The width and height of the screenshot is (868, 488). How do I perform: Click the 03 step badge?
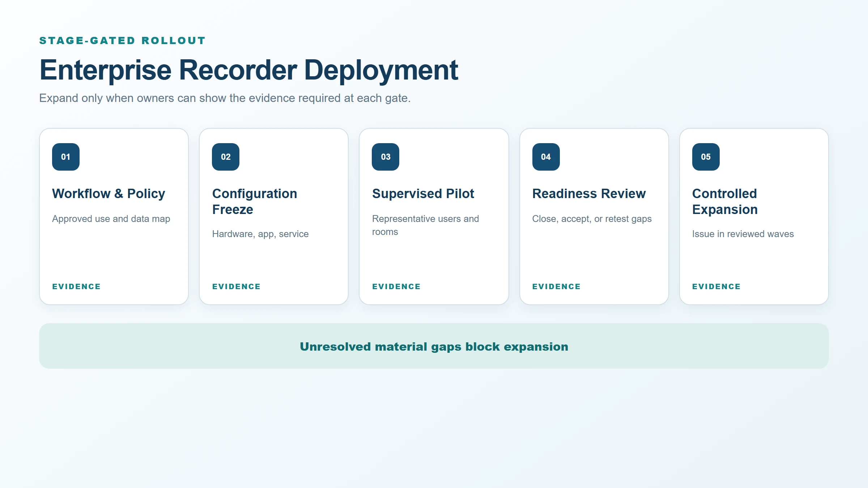(x=386, y=157)
